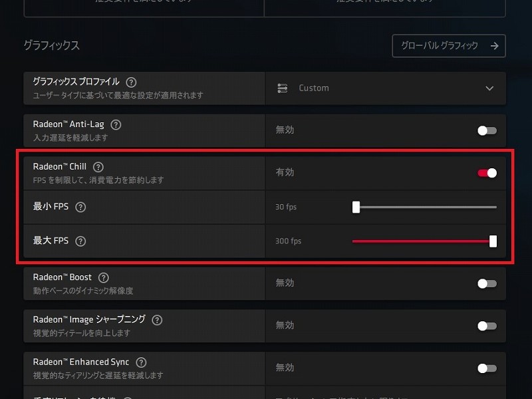Click the 最大 FPS slider handle

493,241
